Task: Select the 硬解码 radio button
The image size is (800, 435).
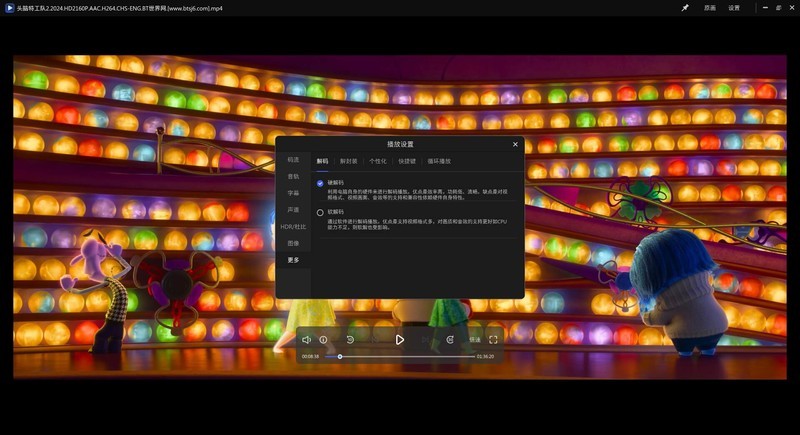Action: [x=320, y=183]
